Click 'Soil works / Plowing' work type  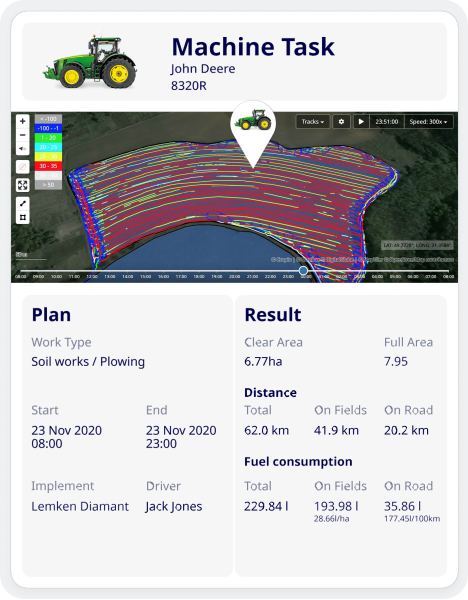(x=88, y=362)
